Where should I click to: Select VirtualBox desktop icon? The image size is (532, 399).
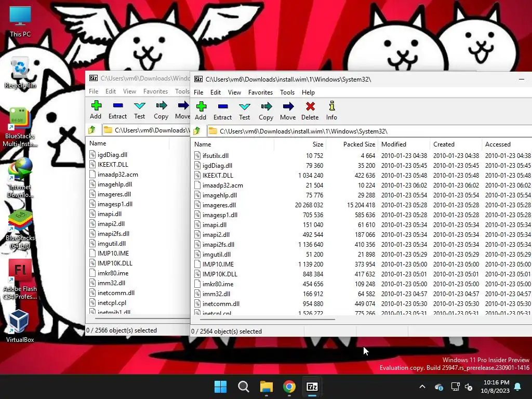coord(20,326)
